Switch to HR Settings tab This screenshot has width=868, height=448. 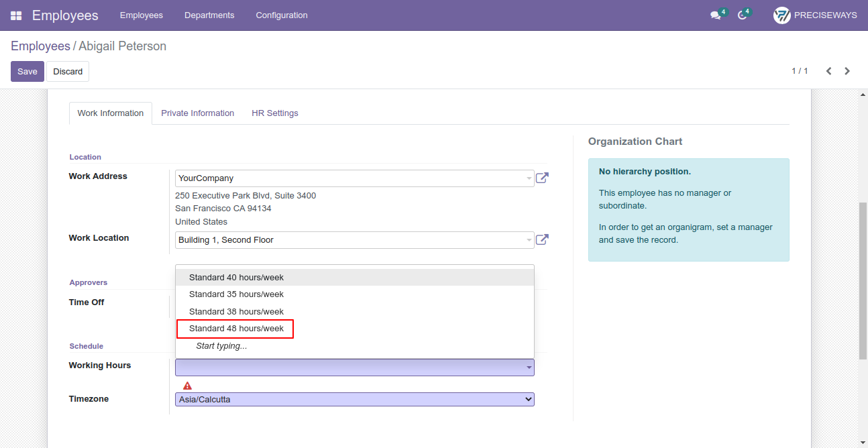275,113
